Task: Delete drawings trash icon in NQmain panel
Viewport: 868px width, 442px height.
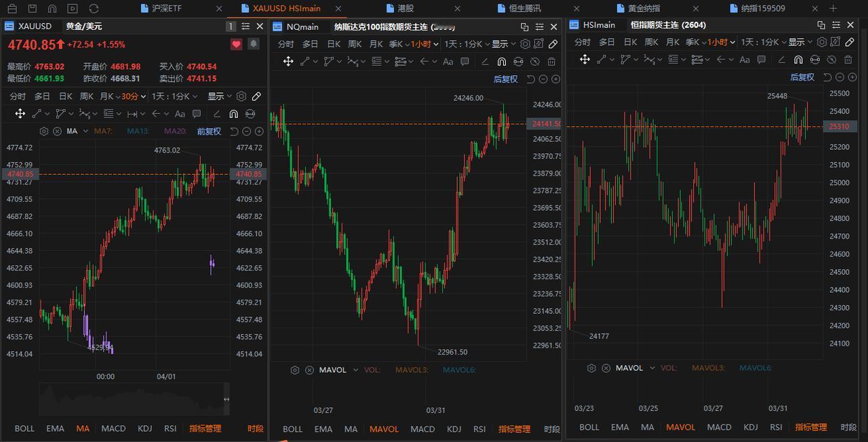Action: point(551,61)
